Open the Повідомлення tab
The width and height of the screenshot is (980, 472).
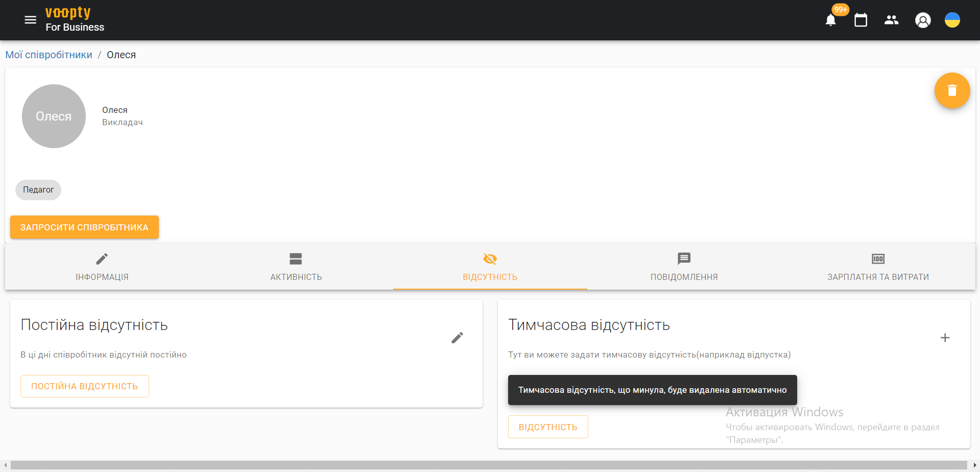pyautogui.click(x=684, y=267)
